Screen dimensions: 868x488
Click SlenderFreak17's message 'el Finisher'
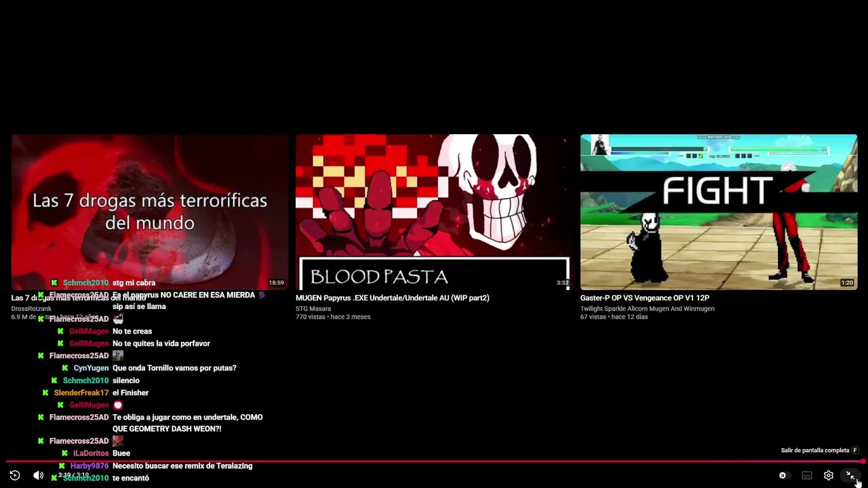[130, 393]
